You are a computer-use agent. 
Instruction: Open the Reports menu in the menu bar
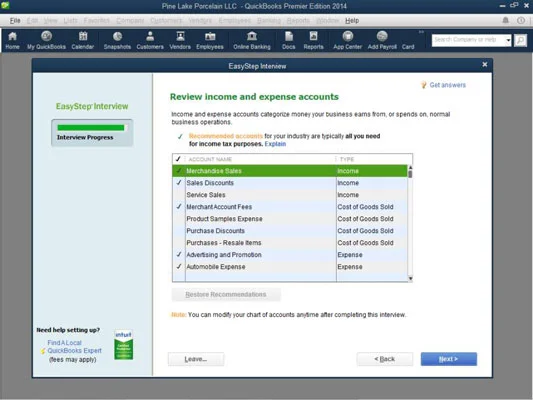(298, 20)
